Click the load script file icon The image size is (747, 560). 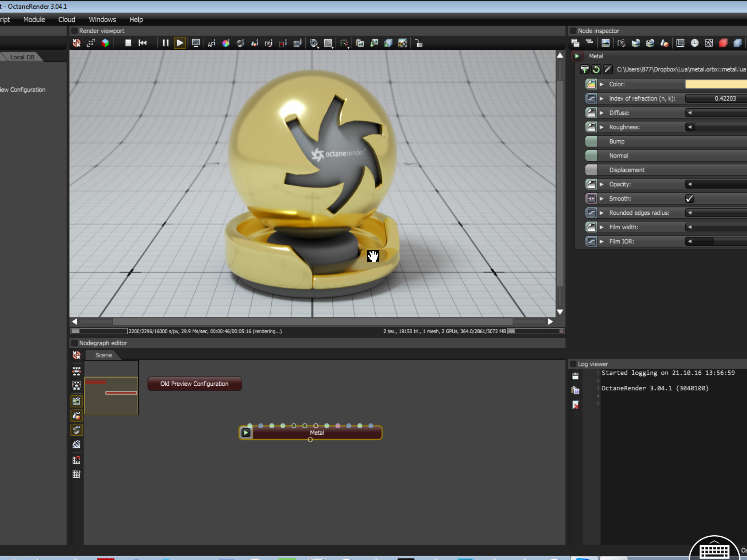coord(585,69)
